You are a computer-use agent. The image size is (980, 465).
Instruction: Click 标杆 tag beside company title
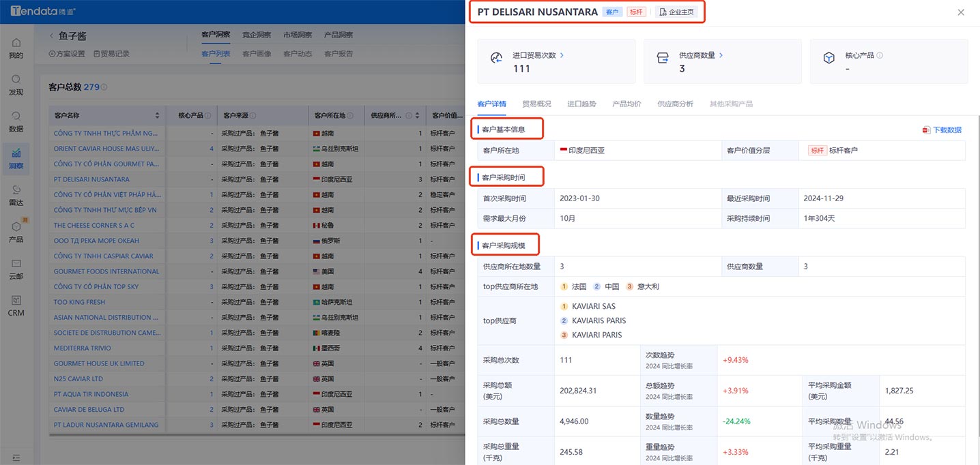tap(636, 12)
